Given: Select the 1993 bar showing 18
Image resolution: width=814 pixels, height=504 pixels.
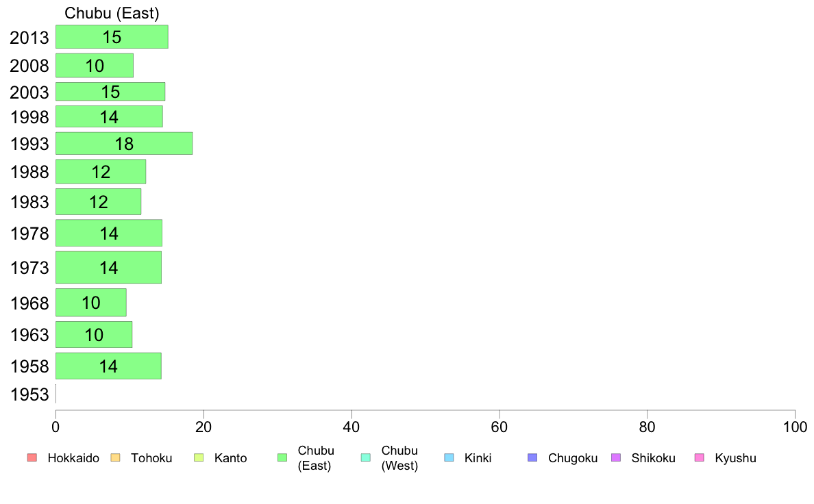Looking at the screenshot, I should [x=124, y=143].
